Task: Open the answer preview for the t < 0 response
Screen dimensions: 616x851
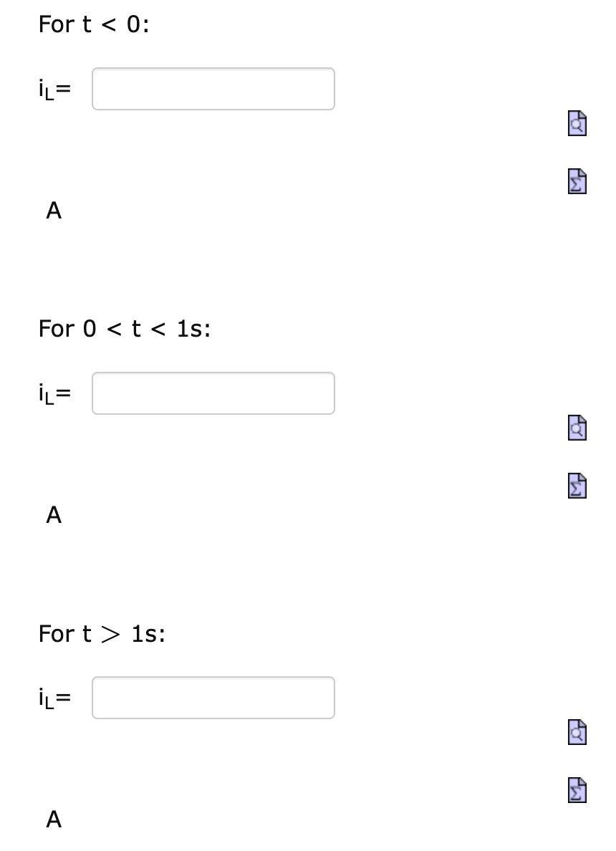Action: coord(576,124)
